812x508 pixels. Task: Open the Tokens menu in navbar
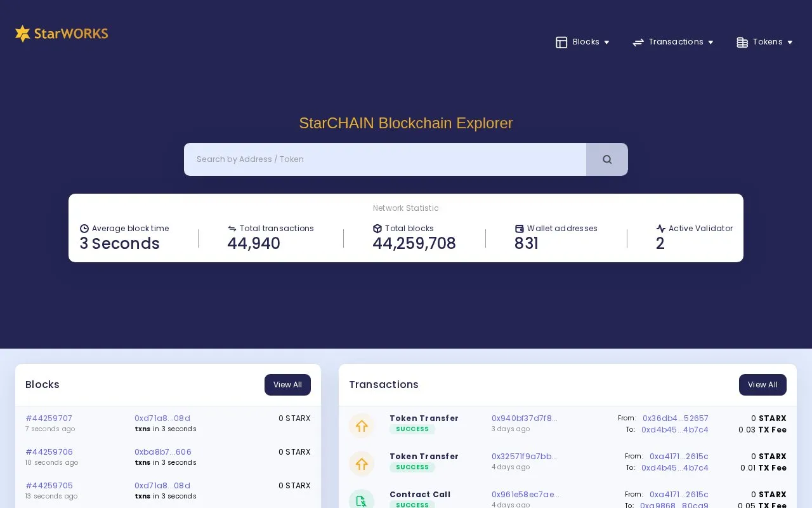coord(764,42)
